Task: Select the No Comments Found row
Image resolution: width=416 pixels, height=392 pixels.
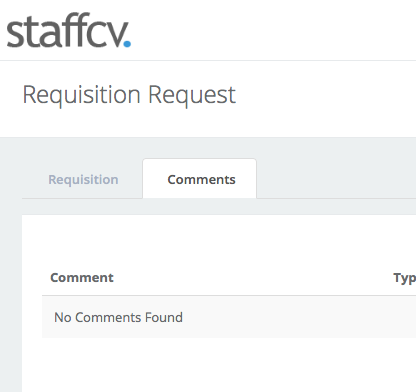Action: tap(229, 317)
